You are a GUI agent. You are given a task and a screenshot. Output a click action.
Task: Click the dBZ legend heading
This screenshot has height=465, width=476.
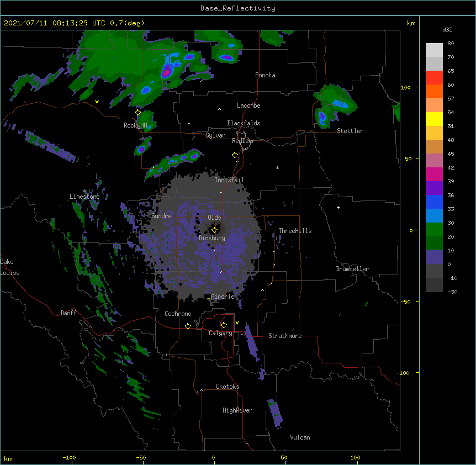(x=447, y=29)
